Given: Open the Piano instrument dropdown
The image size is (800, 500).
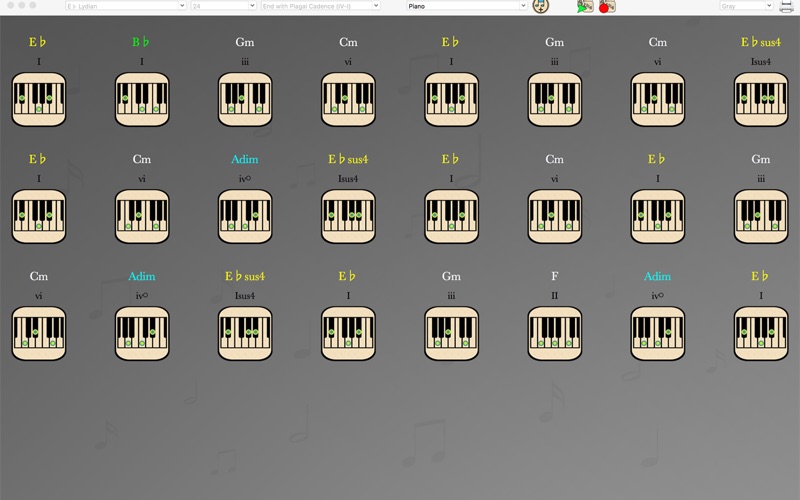Looking at the screenshot, I should (466, 6).
